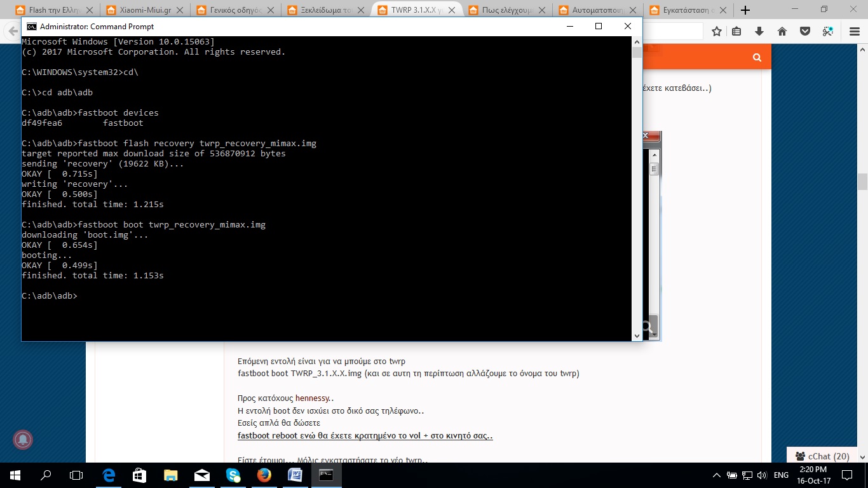Expand hidden system tray icons
The height and width of the screenshot is (488, 868).
(717, 475)
